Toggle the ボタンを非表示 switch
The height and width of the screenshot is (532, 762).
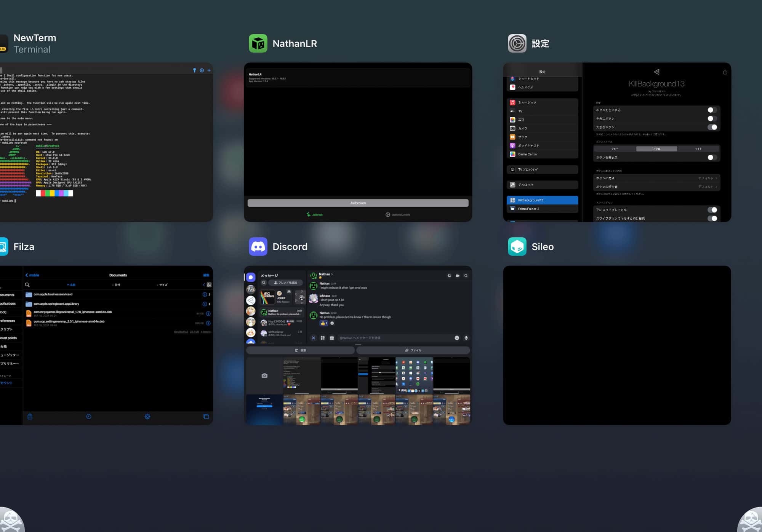pos(712,157)
